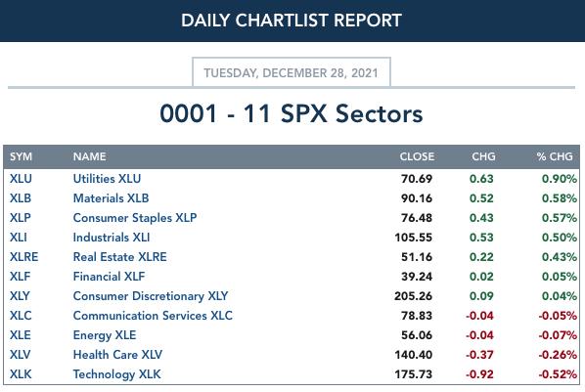Image resolution: width=585 pixels, height=392 pixels.
Task: Open the XLU symbol link
Action: click(x=21, y=179)
